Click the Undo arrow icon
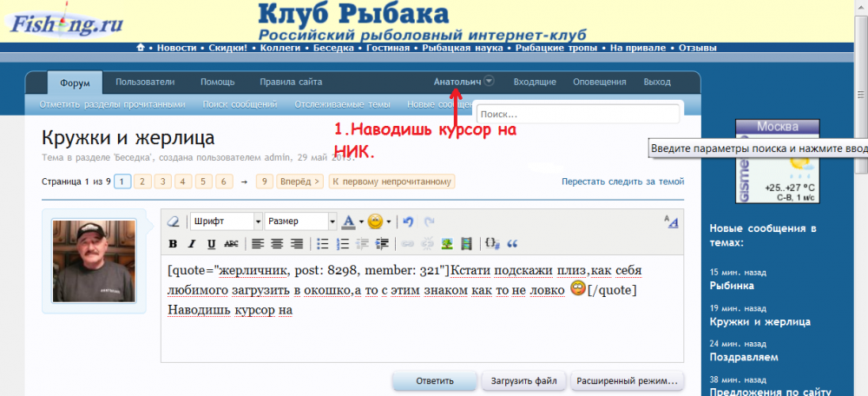Screen dimensions: 868x396 click(x=410, y=221)
